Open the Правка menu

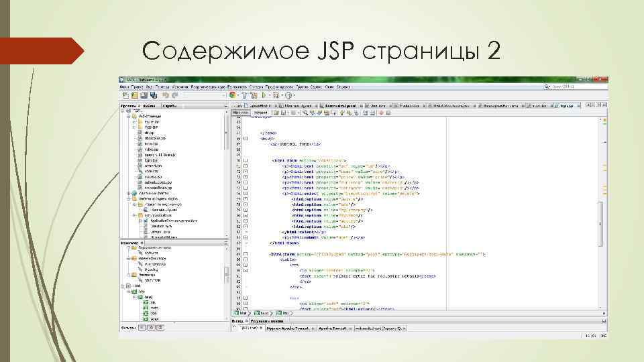pos(137,87)
